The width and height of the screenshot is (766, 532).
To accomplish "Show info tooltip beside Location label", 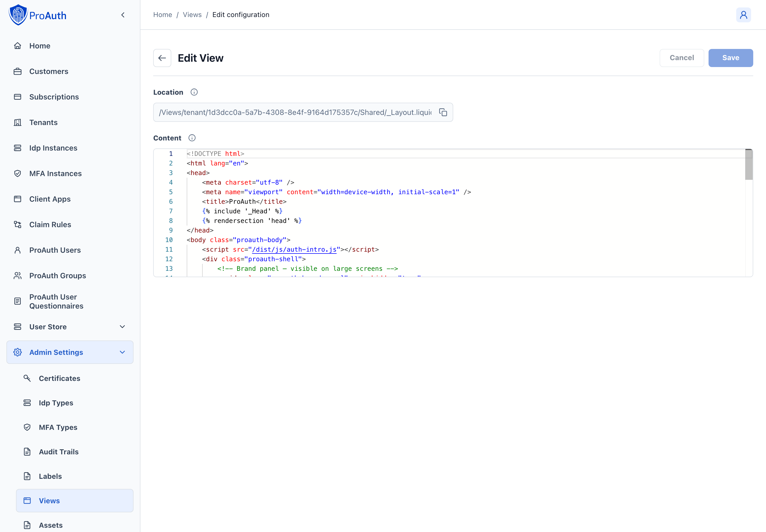I will tap(194, 92).
